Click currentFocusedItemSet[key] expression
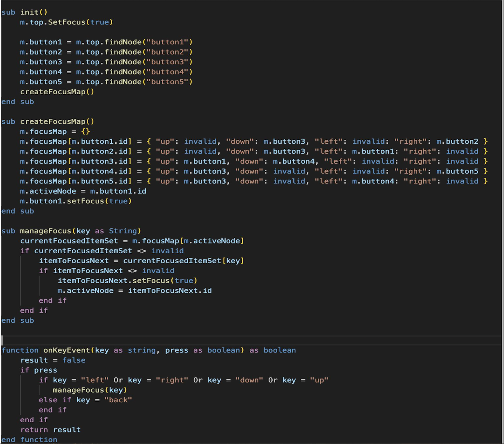Screen dimensions: 504x444 click(183, 261)
